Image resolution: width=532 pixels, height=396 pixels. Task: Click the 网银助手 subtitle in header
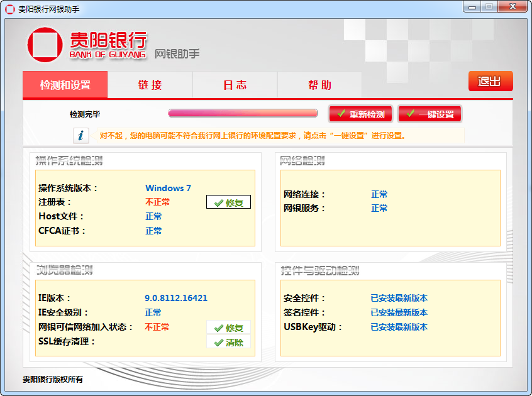[177, 53]
